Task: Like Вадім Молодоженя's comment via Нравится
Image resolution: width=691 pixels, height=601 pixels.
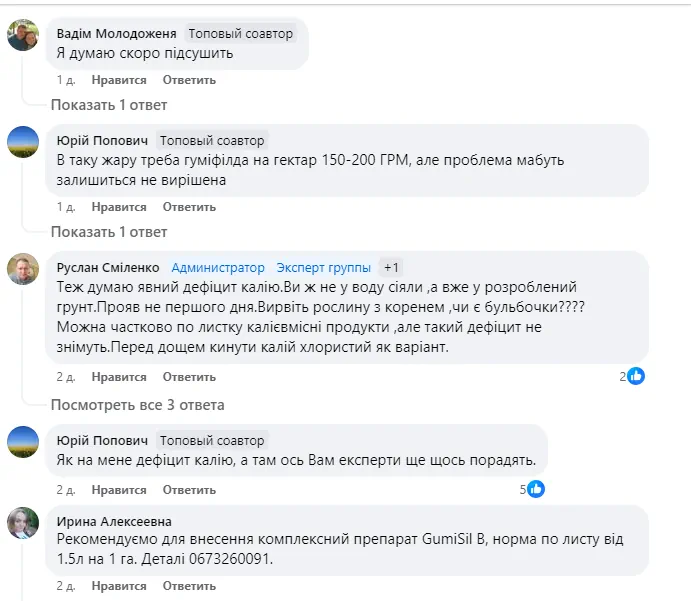Action: click(119, 80)
